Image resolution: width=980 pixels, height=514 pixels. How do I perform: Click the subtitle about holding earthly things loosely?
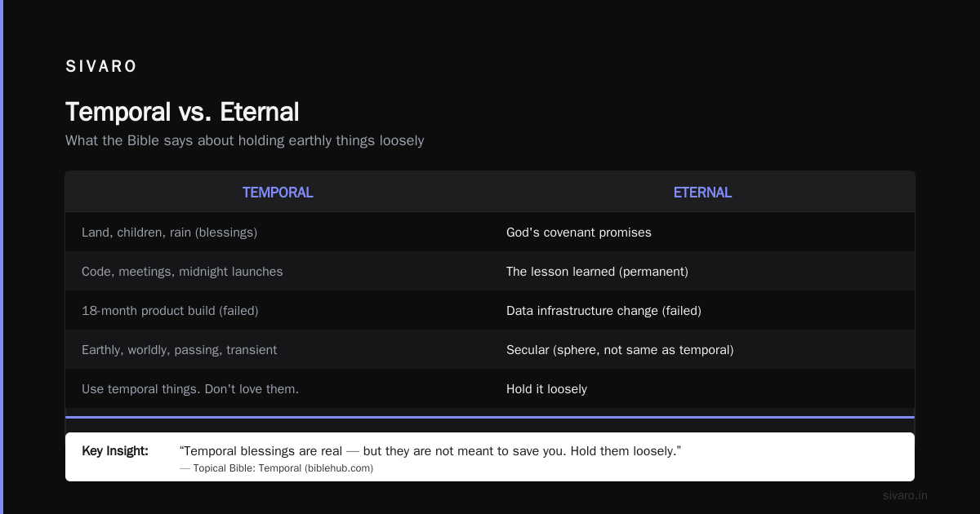point(245,140)
